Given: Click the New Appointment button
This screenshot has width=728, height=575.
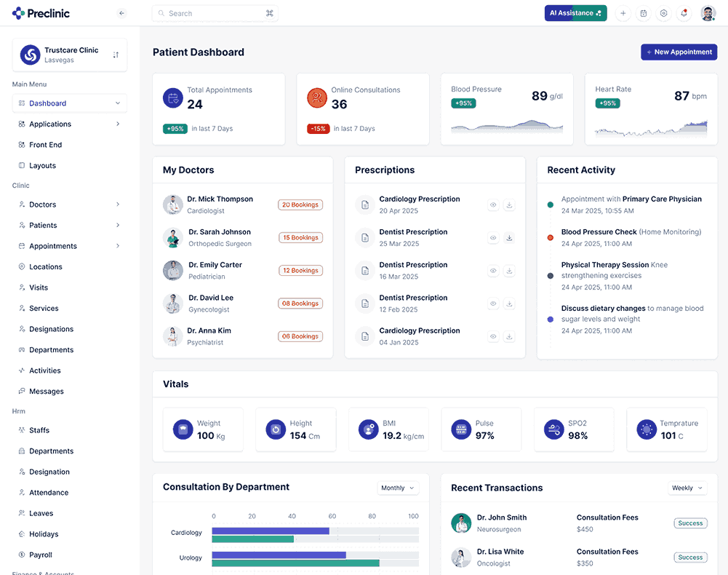Looking at the screenshot, I should (x=679, y=52).
